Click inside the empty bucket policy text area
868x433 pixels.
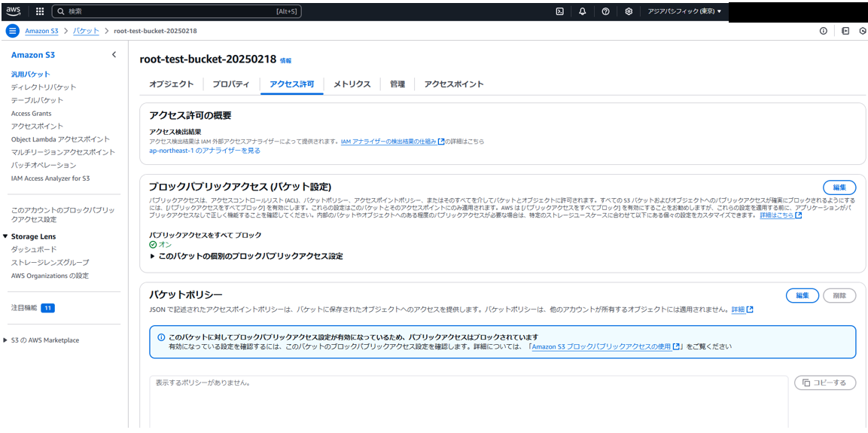[468, 401]
